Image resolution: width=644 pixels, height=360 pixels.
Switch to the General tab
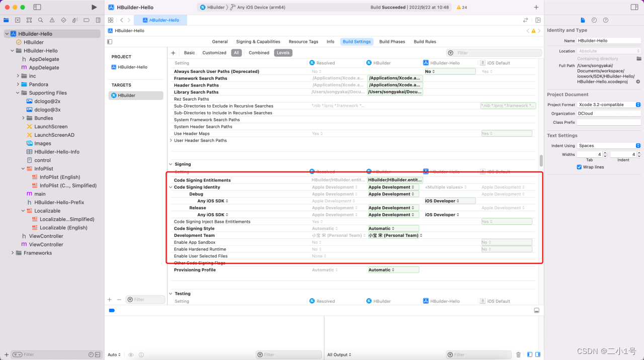point(220,42)
